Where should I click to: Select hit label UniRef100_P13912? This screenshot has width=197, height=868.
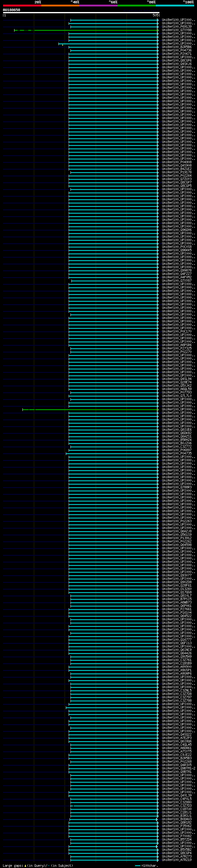tap(177, 538)
